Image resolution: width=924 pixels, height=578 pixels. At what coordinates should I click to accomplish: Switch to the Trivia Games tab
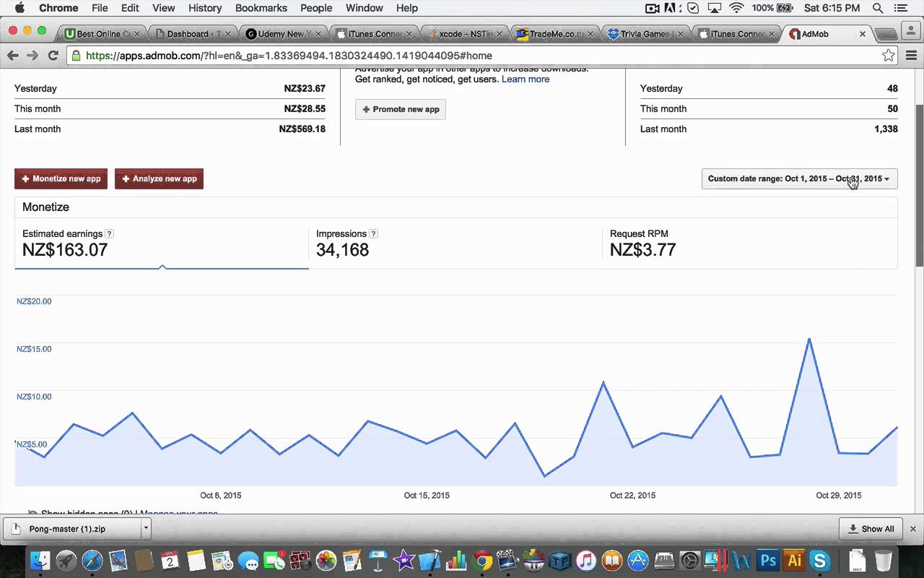point(645,34)
